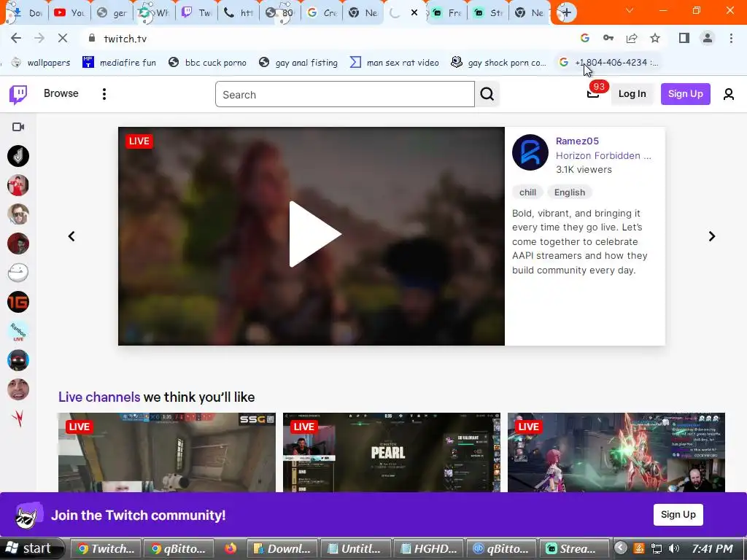The image size is (747, 560).
Task: Focus the Twitch Search field
Action: click(344, 94)
